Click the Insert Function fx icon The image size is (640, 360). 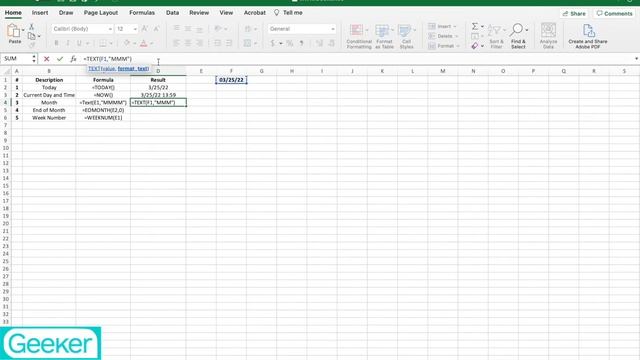73,59
